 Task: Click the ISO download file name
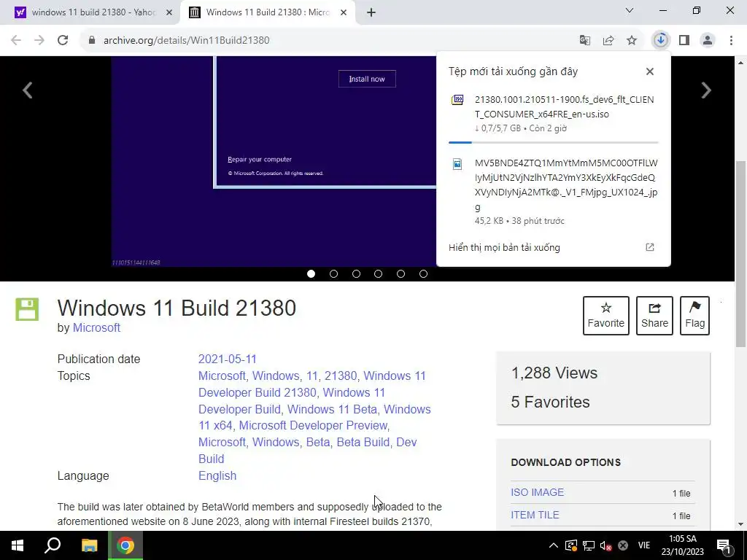pos(564,106)
